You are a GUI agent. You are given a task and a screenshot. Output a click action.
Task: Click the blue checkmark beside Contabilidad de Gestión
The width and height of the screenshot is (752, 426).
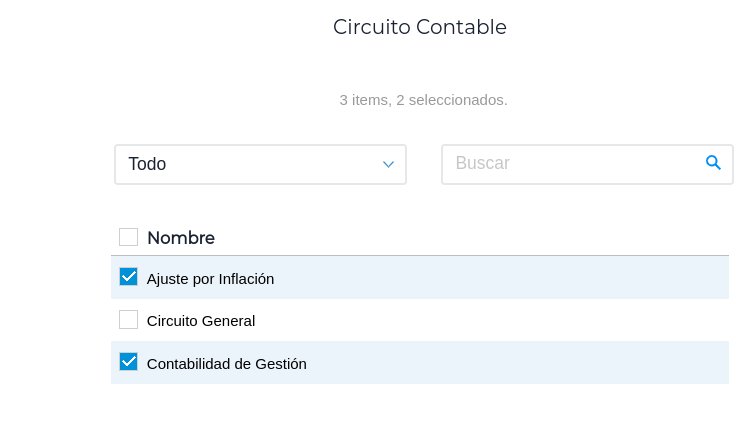pyautogui.click(x=128, y=362)
